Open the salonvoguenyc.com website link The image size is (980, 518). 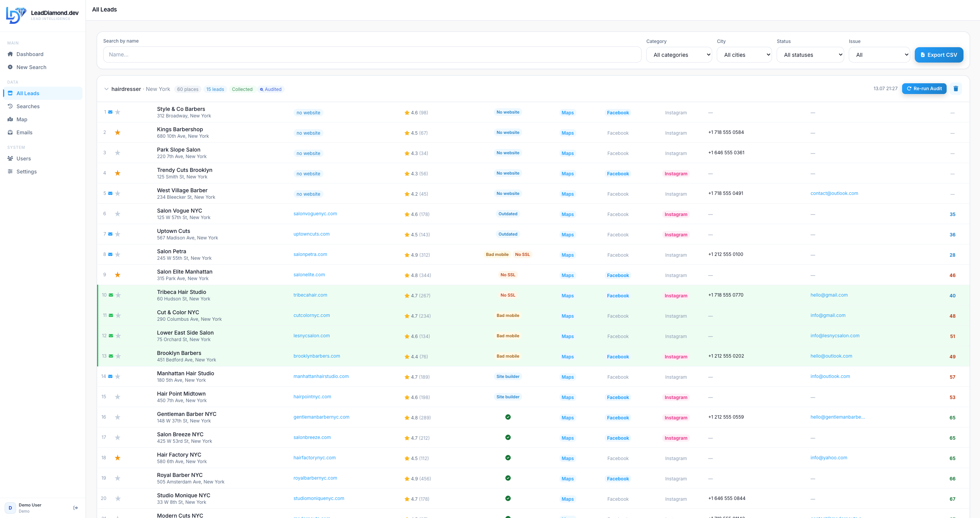click(x=315, y=214)
